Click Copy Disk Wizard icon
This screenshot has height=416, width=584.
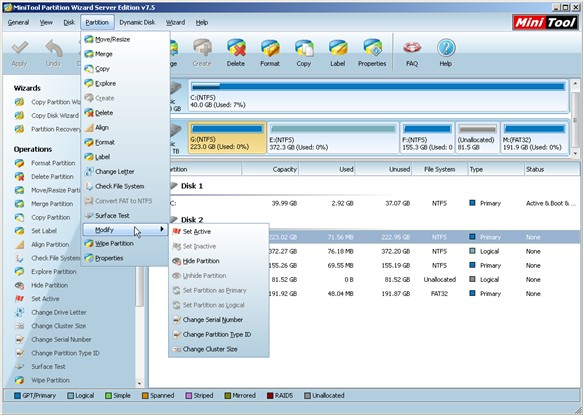coord(19,115)
